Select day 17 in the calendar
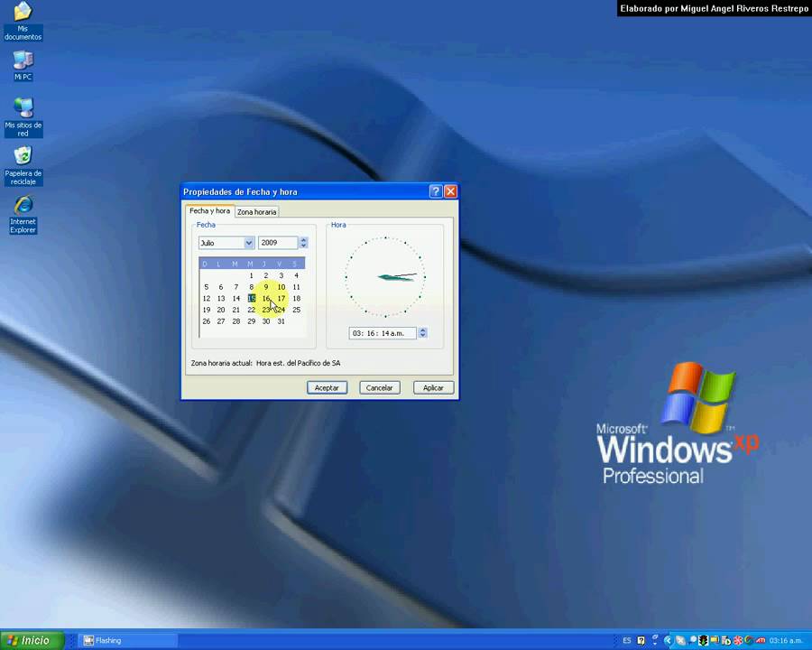Image resolution: width=812 pixels, height=650 pixels. [281, 298]
